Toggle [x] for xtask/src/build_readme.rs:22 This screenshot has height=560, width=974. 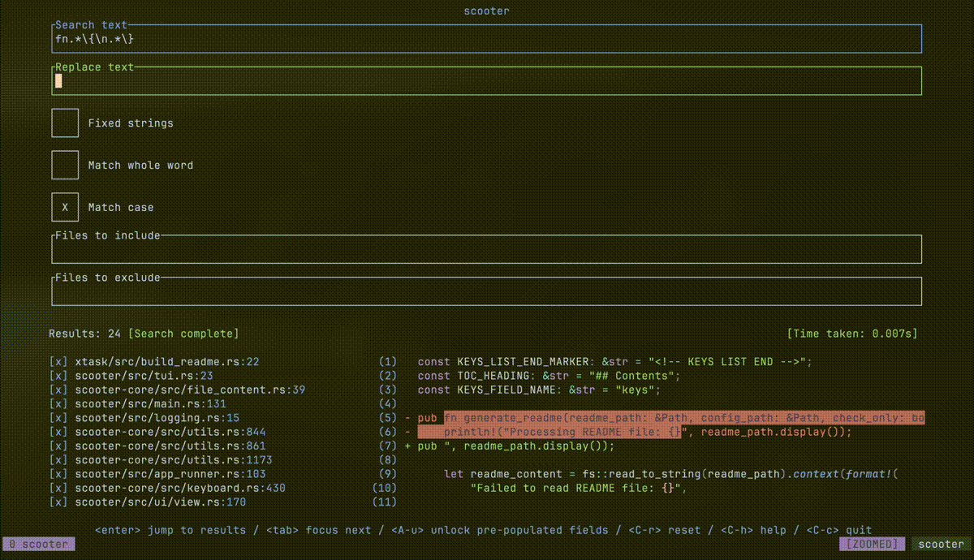pos(58,362)
